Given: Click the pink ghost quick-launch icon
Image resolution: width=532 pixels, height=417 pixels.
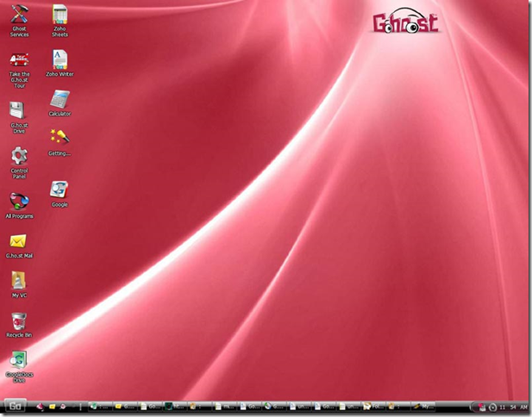Looking at the screenshot, I should 41,407.
